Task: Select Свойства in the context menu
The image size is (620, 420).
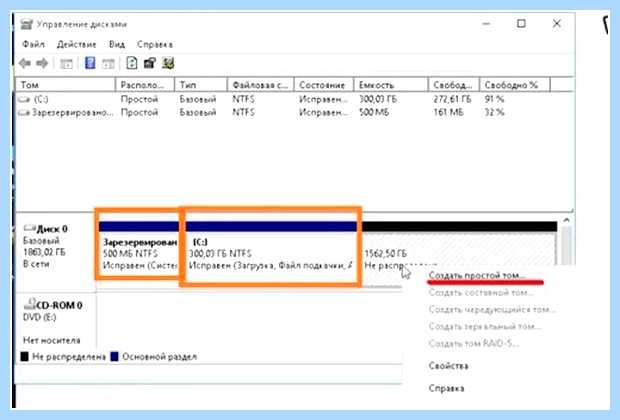Action: click(448, 366)
